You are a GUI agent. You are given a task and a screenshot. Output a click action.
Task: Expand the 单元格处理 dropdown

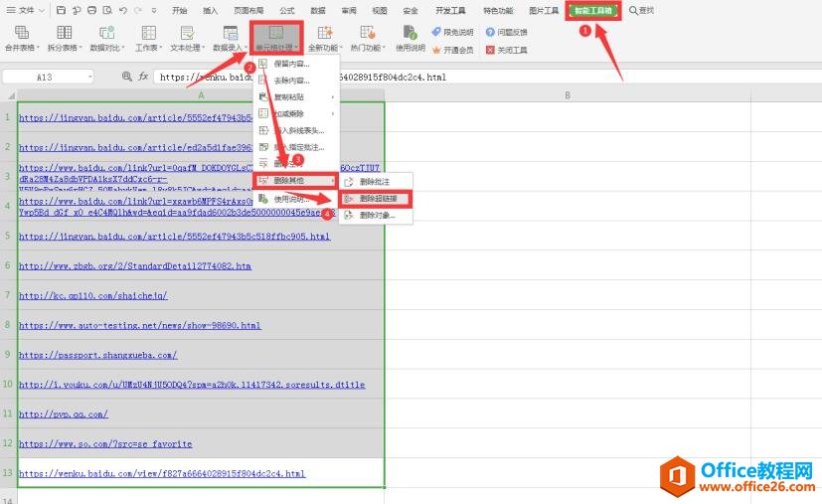click(x=277, y=47)
